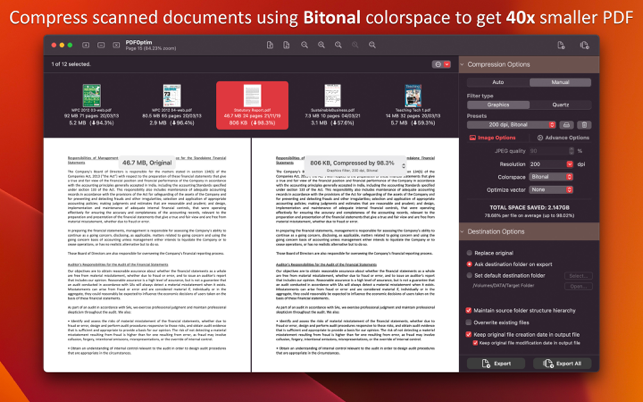Screen dimensions: 643x402
Task: Click the '46.7 MB, Original' label
Action: pos(147,163)
